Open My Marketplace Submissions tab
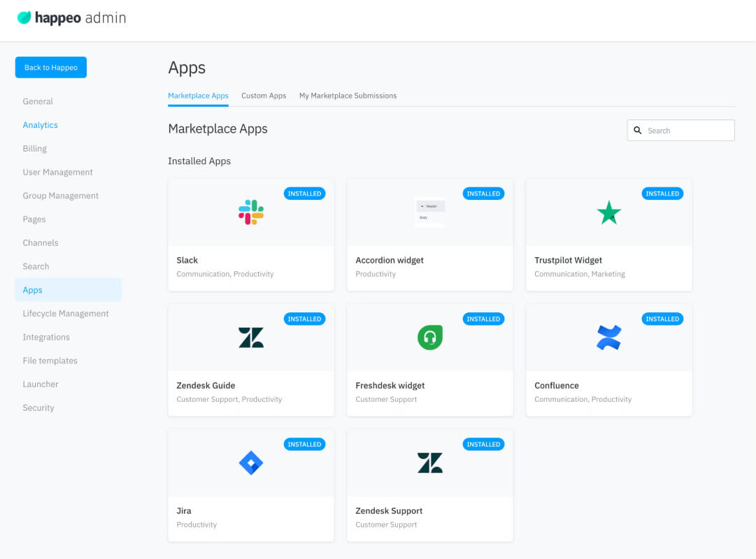Viewport: 756px width, 559px height. pos(348,96)
